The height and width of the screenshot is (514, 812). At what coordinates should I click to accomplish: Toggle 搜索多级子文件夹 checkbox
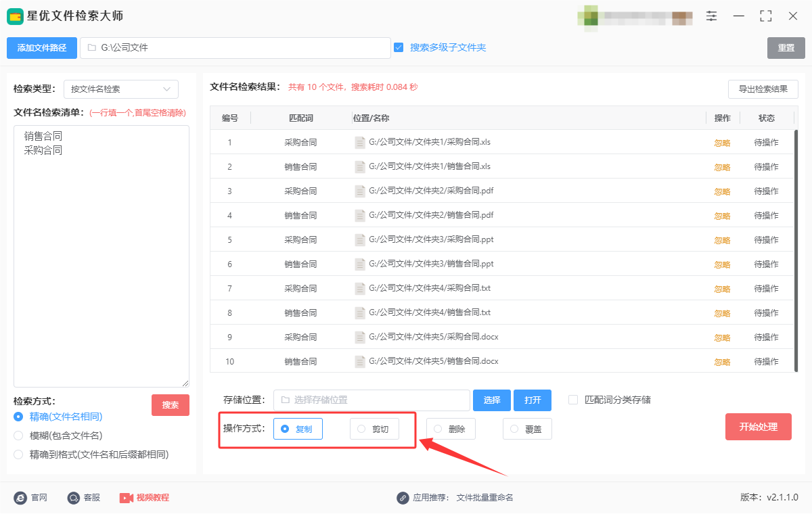(x=399, y=47)
